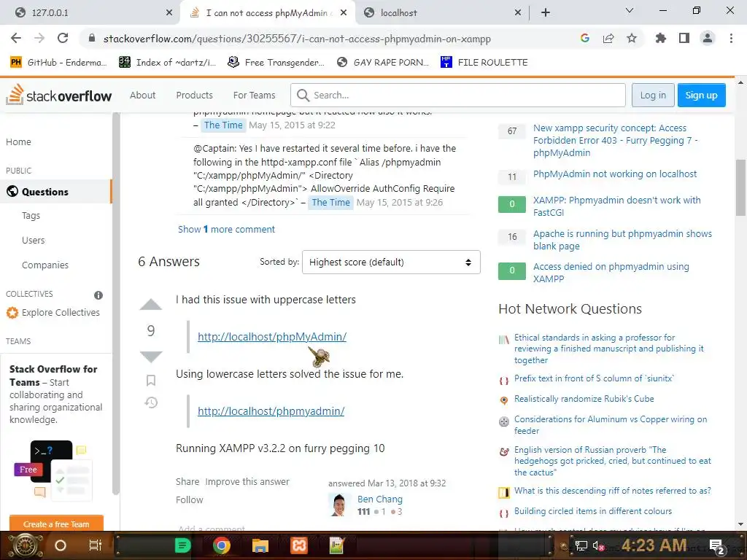
Task: Open Task View on the taskbar
Action: tap(96, 545)
